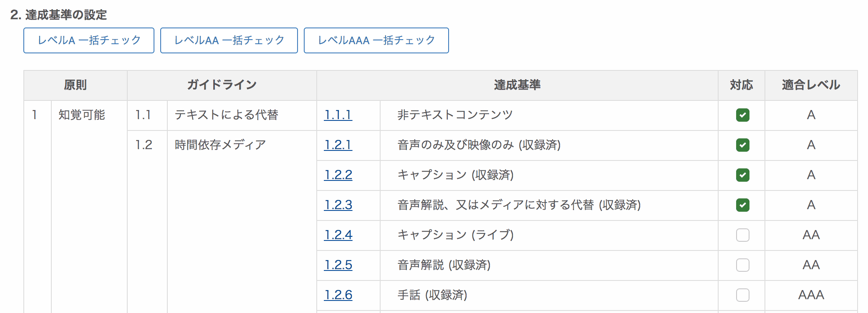Uncheck 音声のみ及び映像のみ (収録済) checkbox

[742, 145]
